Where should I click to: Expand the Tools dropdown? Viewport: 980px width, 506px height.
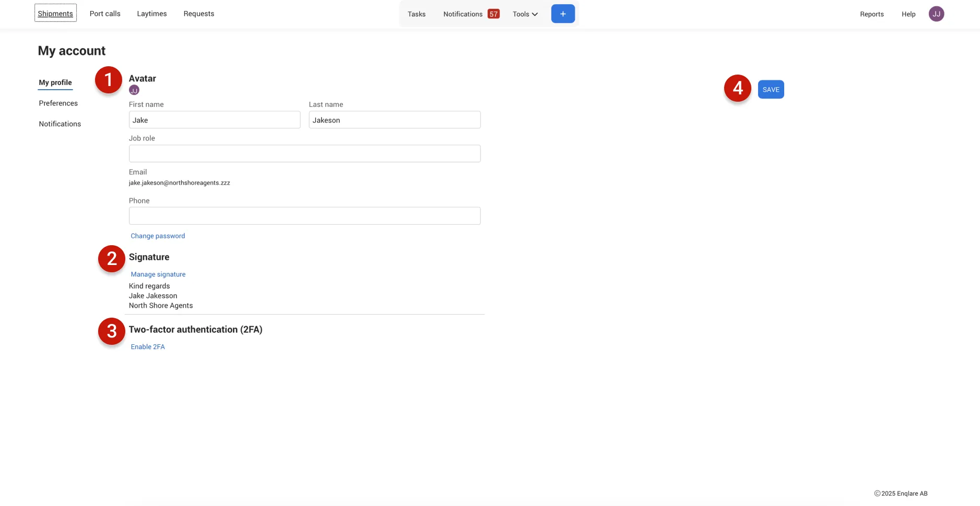(525, 14)
